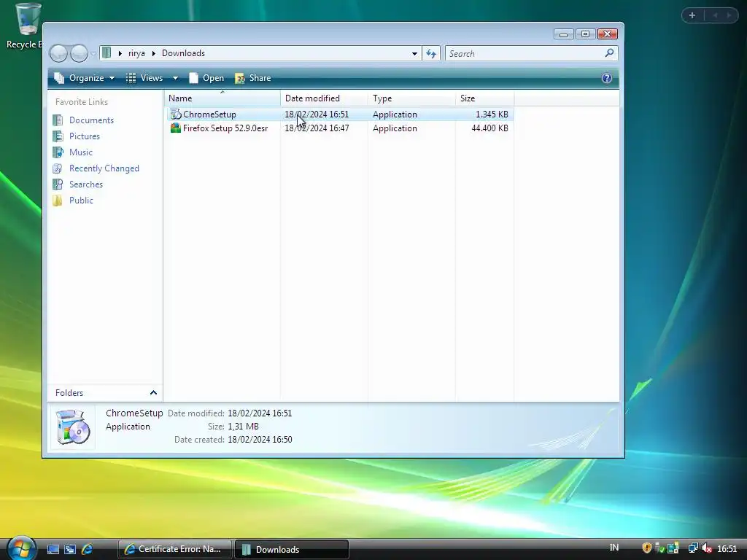Click the IN language indicator
Screen dimensions: 747x560
click(614, 548)
